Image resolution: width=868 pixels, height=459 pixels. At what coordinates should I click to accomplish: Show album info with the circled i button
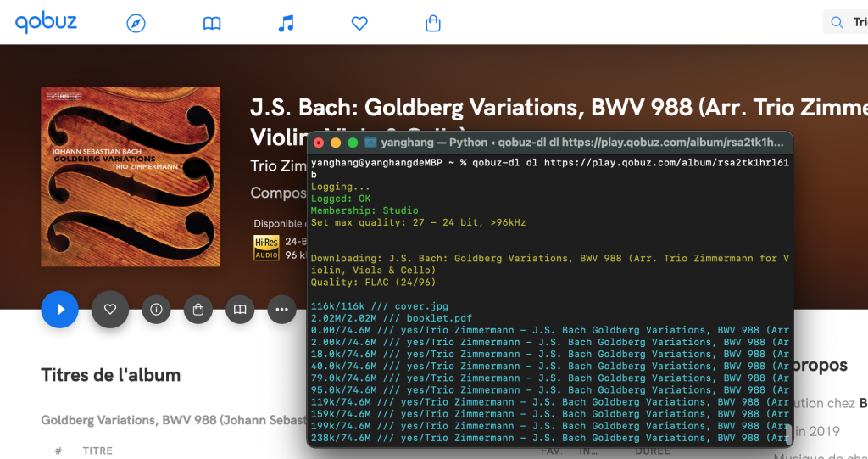click(156, 310)
